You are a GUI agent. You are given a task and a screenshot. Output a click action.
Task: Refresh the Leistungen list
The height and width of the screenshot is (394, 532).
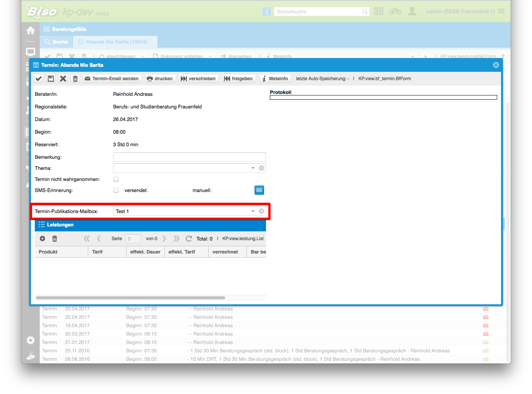coord(189,239)
